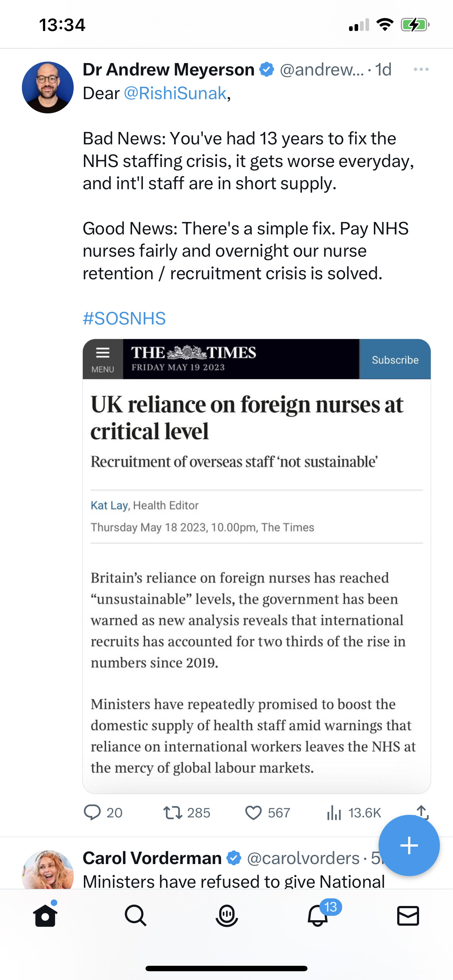Open the #SOSNHS hashtag
The width and height of the screenshot is (453, 980).
pyautogui.click(x=124, y=318)
